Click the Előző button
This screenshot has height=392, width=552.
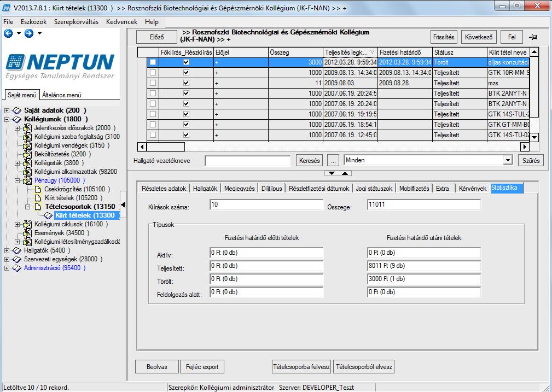pyautogui.click(x=156, y=37)
